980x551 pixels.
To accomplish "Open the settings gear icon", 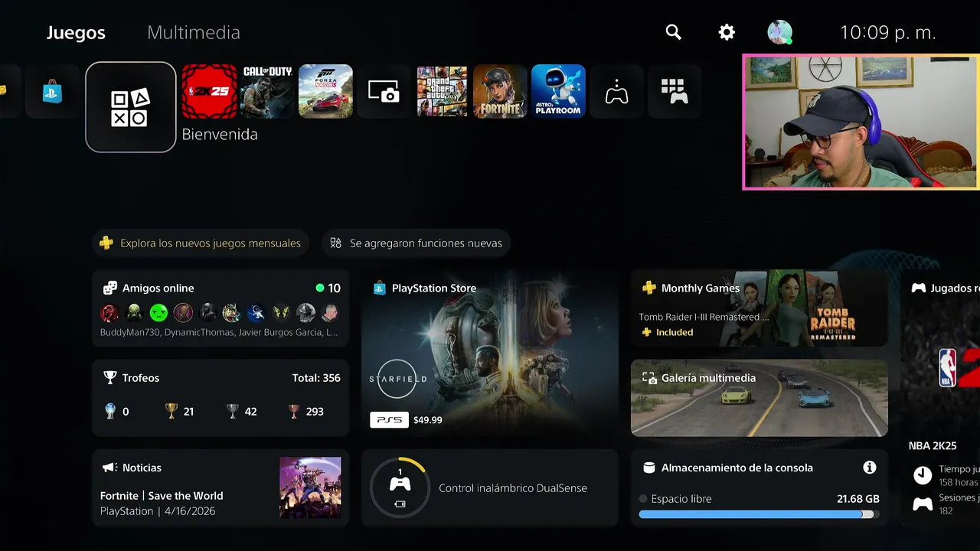I will click(727, 32).
